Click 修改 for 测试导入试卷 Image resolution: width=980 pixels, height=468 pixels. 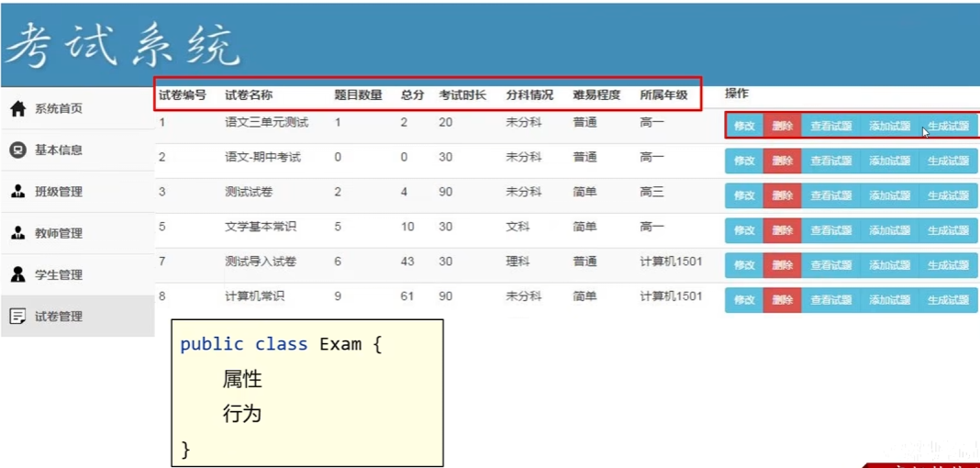coord(744,265)
